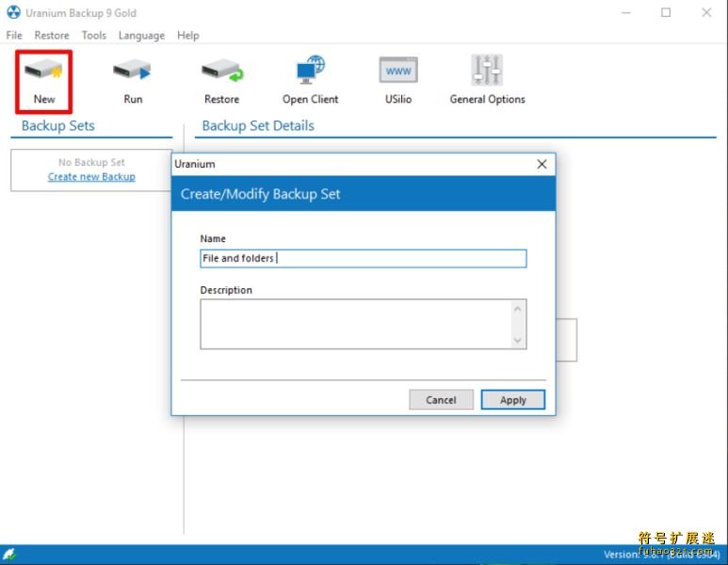This screenshot has height=565, width=728.
Task: Open the Restore menu
Action: tap(52, 35)
